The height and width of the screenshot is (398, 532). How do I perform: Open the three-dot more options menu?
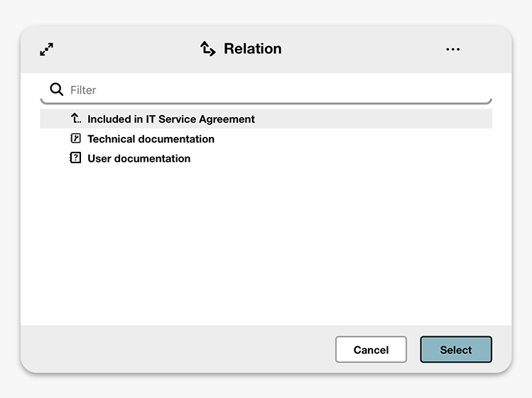pyautogui.click(x=452, y=49)
